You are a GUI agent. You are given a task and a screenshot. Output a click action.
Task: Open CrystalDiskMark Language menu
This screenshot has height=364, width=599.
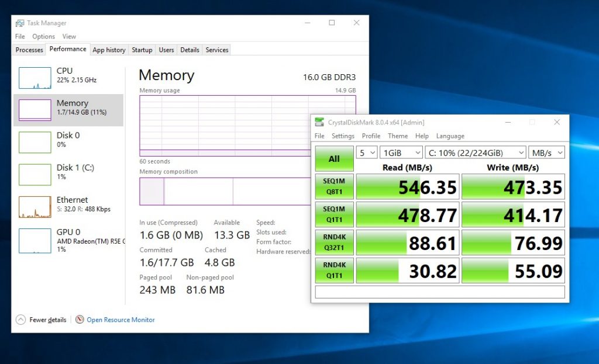(450, 136)
